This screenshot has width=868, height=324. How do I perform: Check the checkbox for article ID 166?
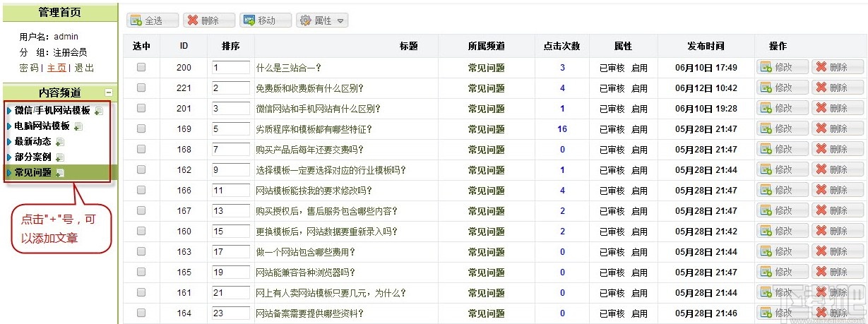click(141, 191)
